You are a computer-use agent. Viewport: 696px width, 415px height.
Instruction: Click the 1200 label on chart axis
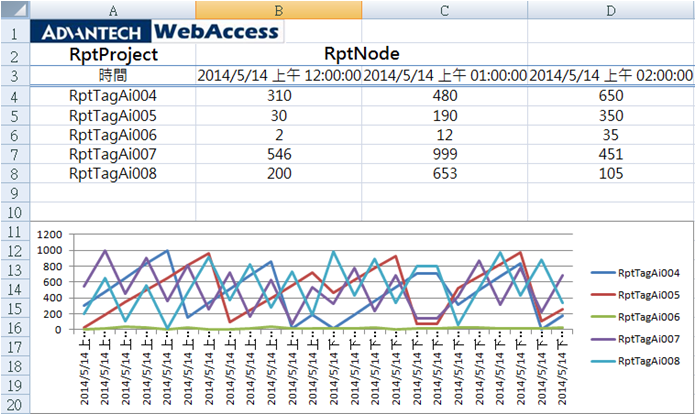[50, 235]
